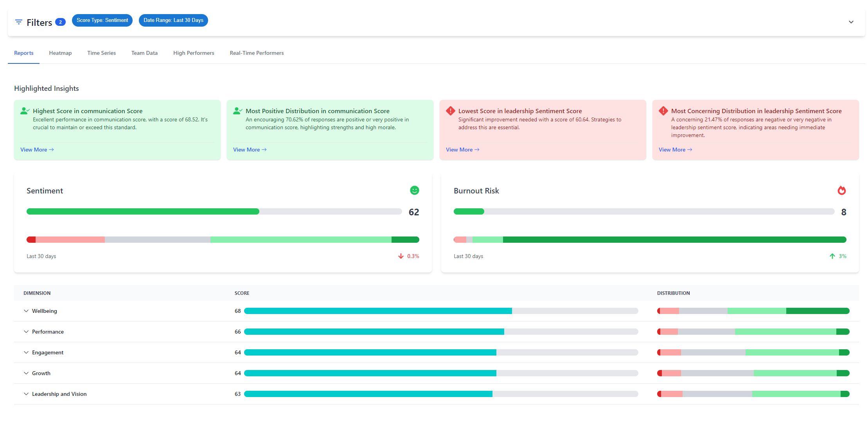
Task: Expand the Leadership and Vision row
Action: pyautogui.click(x=26, y=394)
